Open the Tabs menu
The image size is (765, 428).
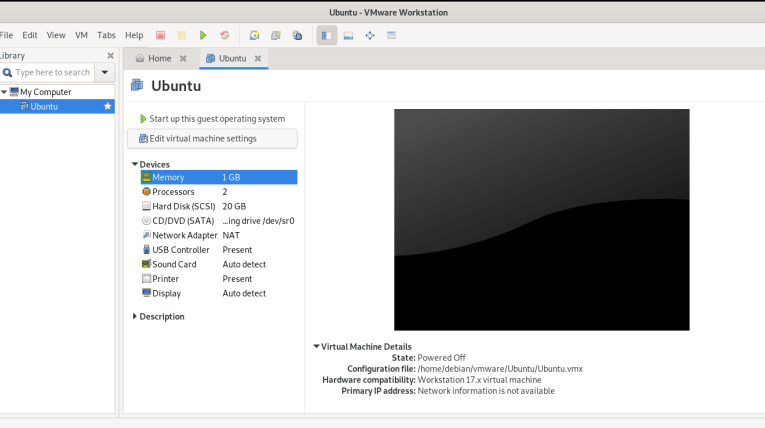click(106, 35)
